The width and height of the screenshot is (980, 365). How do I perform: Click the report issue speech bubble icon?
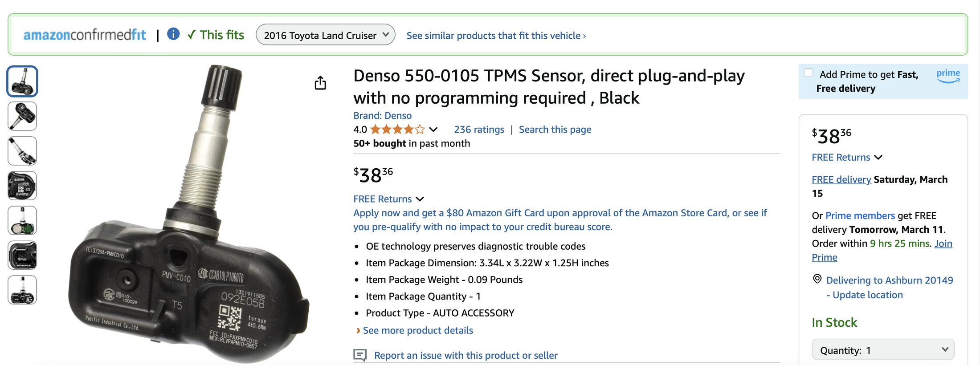point(360,355)
